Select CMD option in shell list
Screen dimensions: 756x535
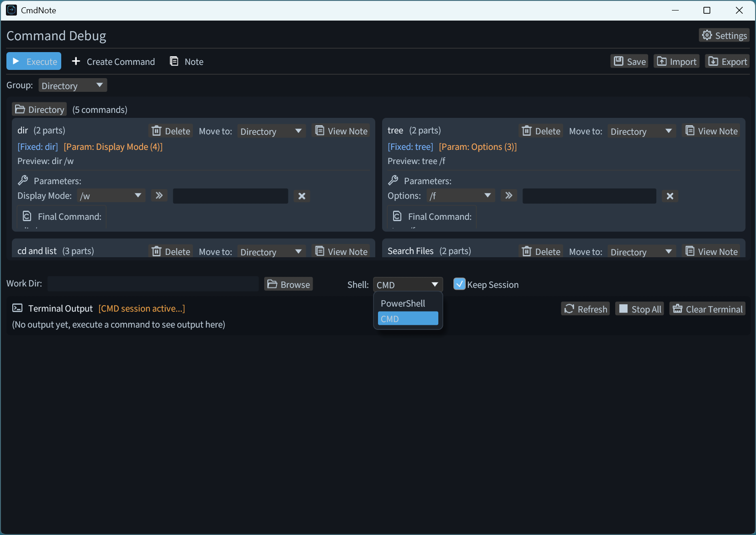click(408, 319)
